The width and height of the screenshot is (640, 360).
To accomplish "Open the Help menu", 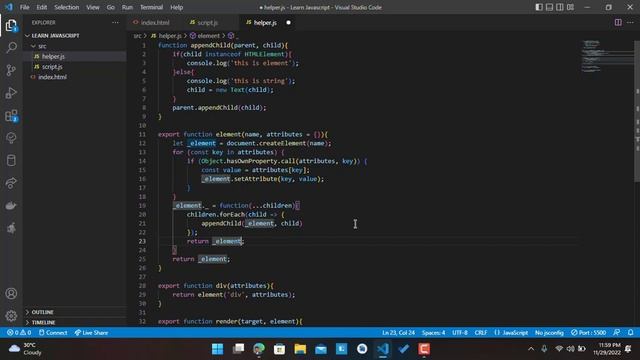I will tap(176, 7).
